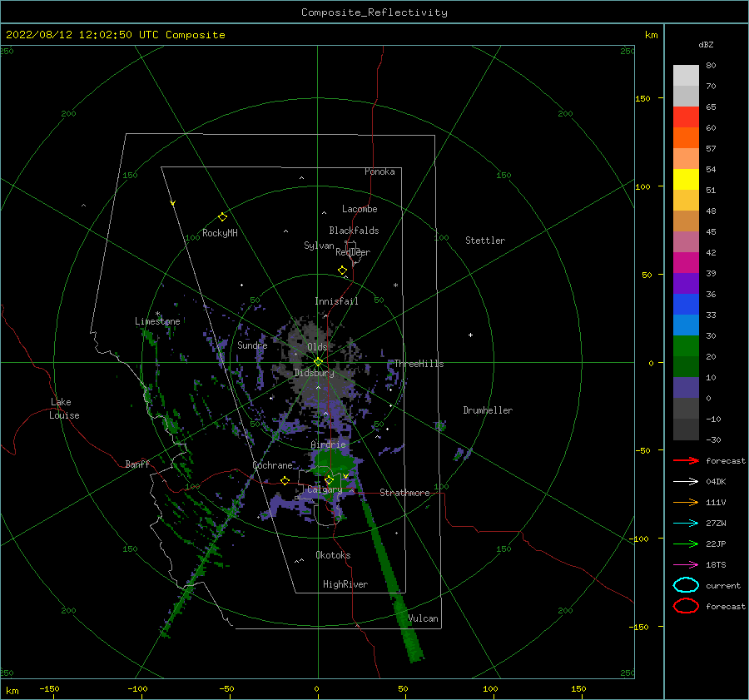The height and width of the screenshot is (700, 749).
Task: Click the dBZ legend heading
Action: point(706,44)
